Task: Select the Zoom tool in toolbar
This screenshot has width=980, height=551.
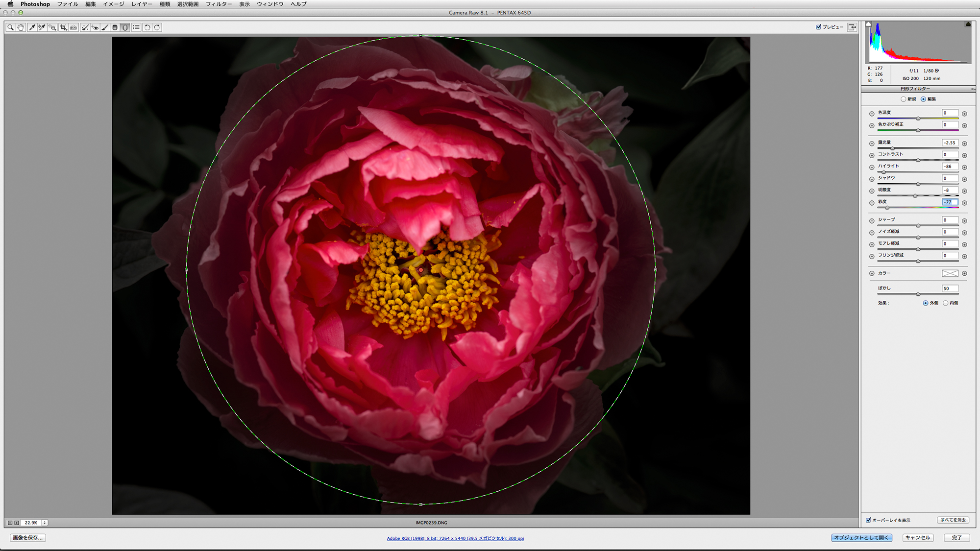Action: click(x=10, y=27)
